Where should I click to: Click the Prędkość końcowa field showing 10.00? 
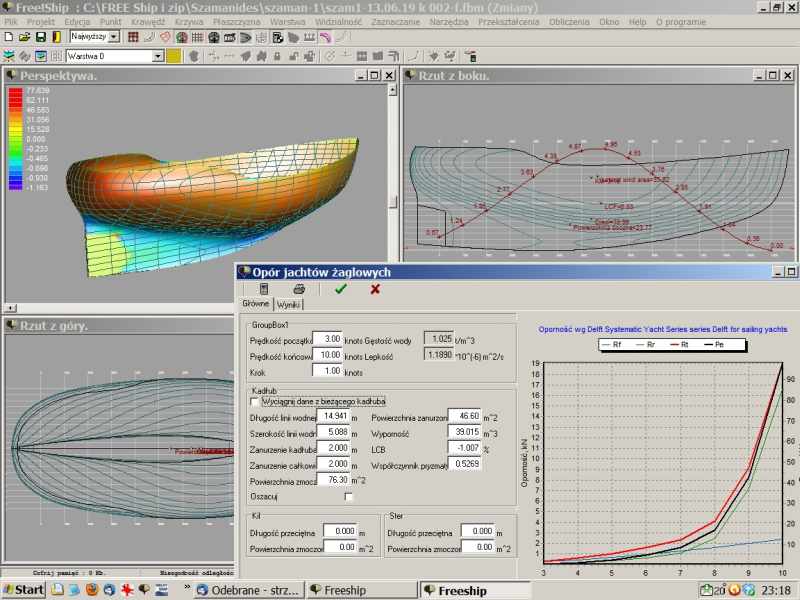(327, 355)
